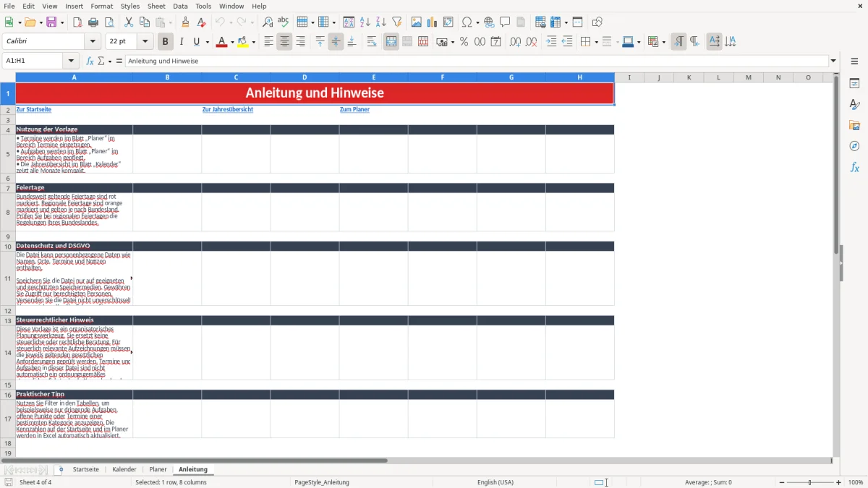This screenshot has width=868, height=488.
Task: Insert an image into sheet
Action: (417, 22)
